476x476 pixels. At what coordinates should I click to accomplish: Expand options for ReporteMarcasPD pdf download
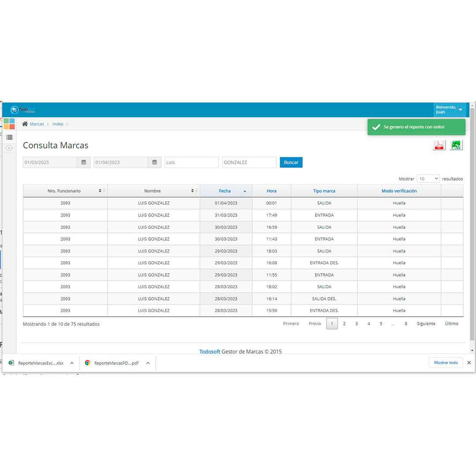148,363
